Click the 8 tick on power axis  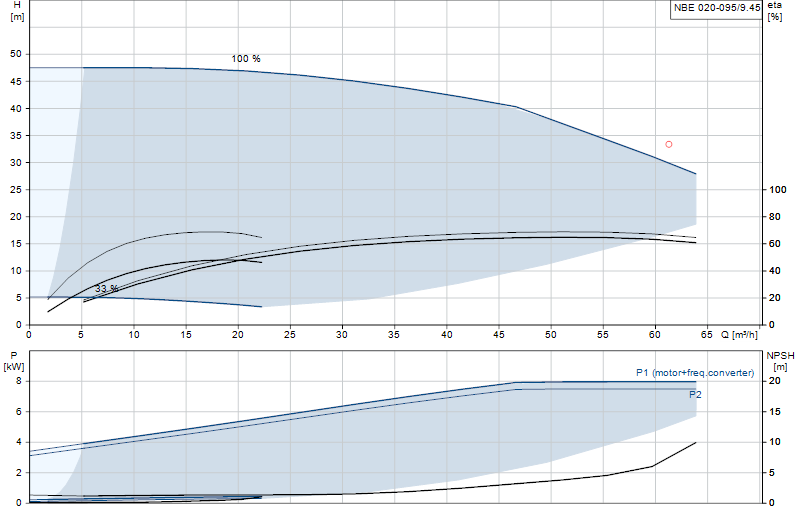coord(19,381)
